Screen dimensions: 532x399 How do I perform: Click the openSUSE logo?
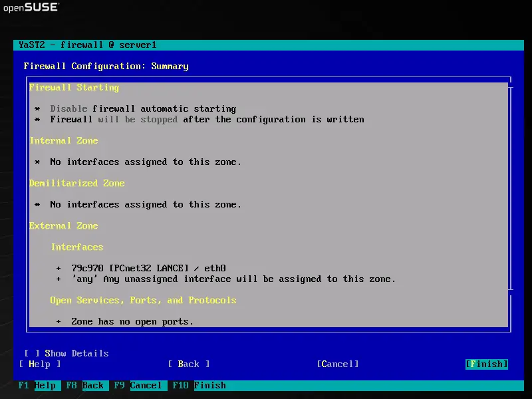point(31,9)
